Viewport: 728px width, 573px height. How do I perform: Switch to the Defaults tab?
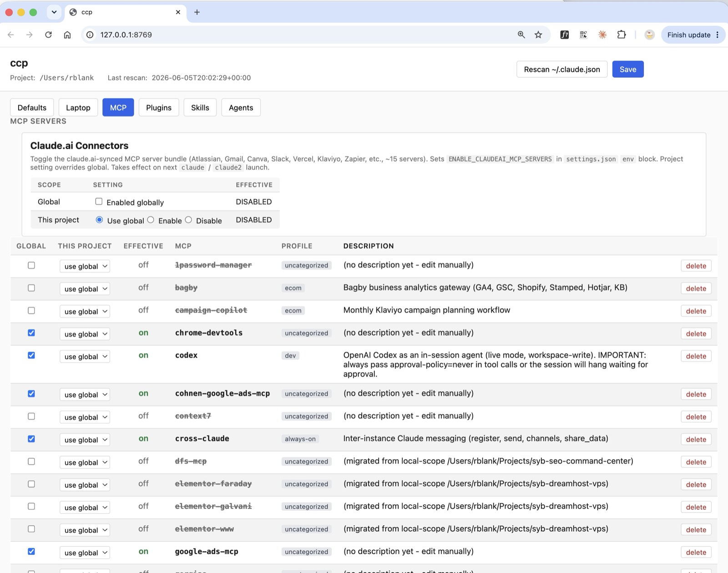[32, 107]
